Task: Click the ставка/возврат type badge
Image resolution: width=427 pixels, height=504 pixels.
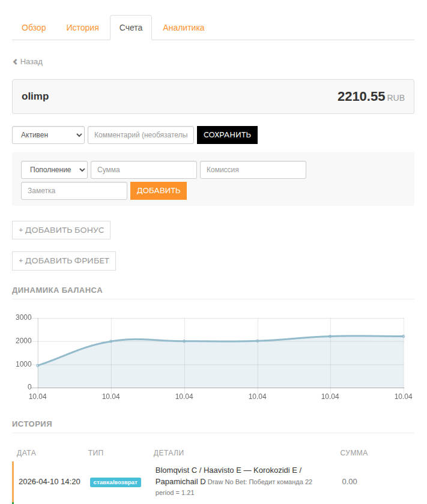Action: (115, 482)
